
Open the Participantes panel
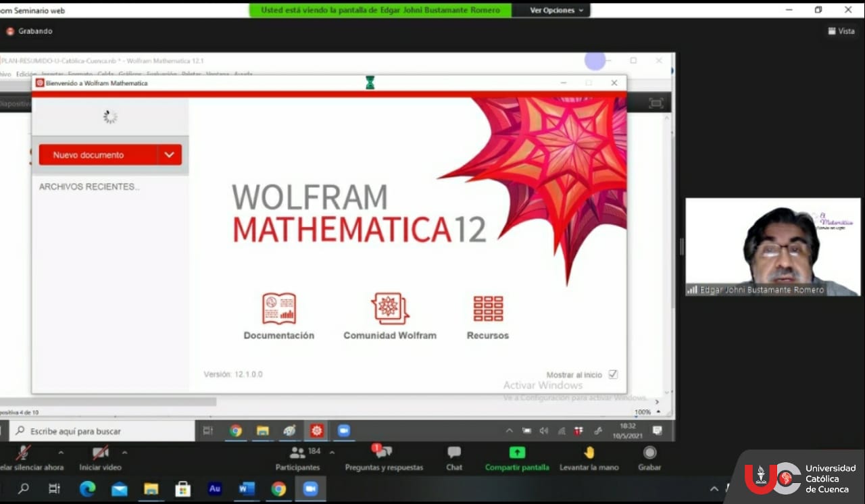coord(297,458)
